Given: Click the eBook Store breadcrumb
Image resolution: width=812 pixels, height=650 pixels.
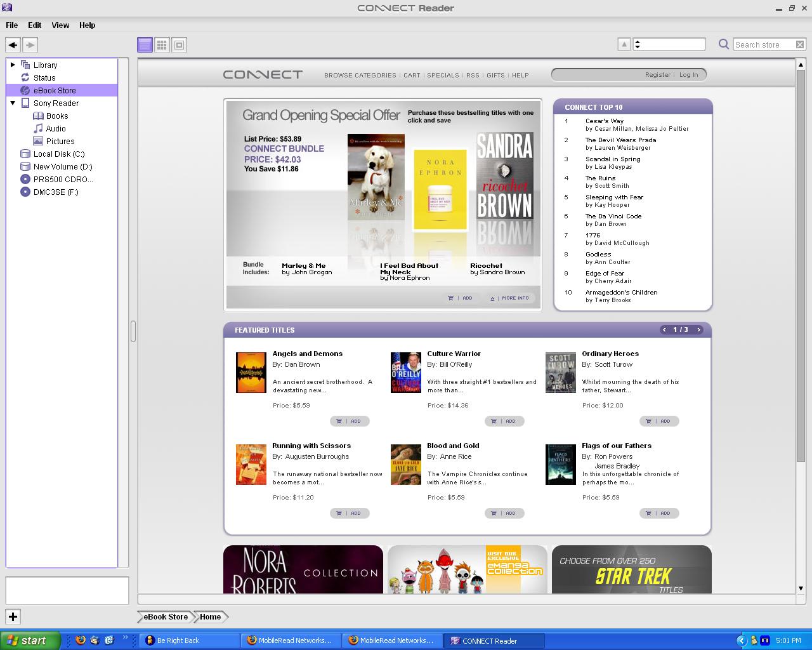Looking at the screenshot, I should pyautogui.click(x=166, y=616).
